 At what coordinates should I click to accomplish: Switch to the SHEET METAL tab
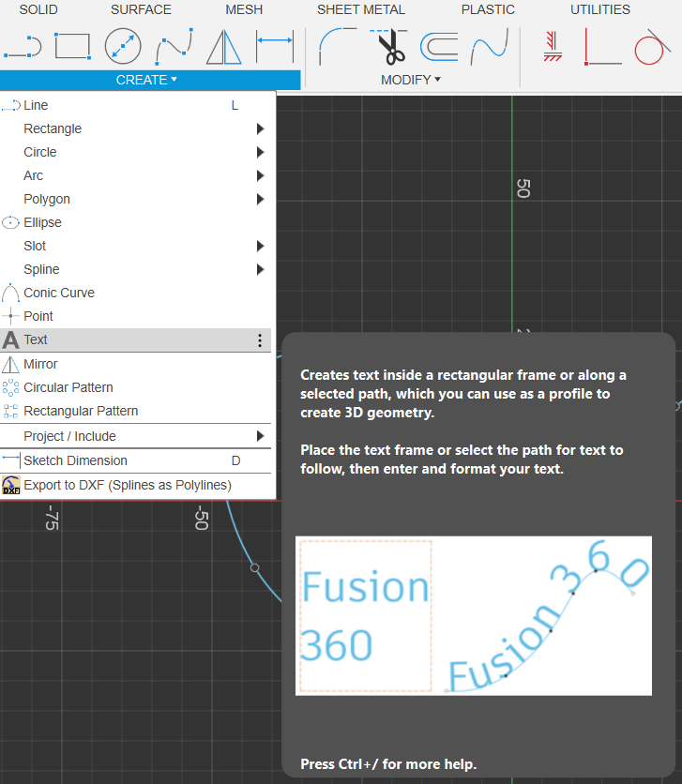coord(361,9)
